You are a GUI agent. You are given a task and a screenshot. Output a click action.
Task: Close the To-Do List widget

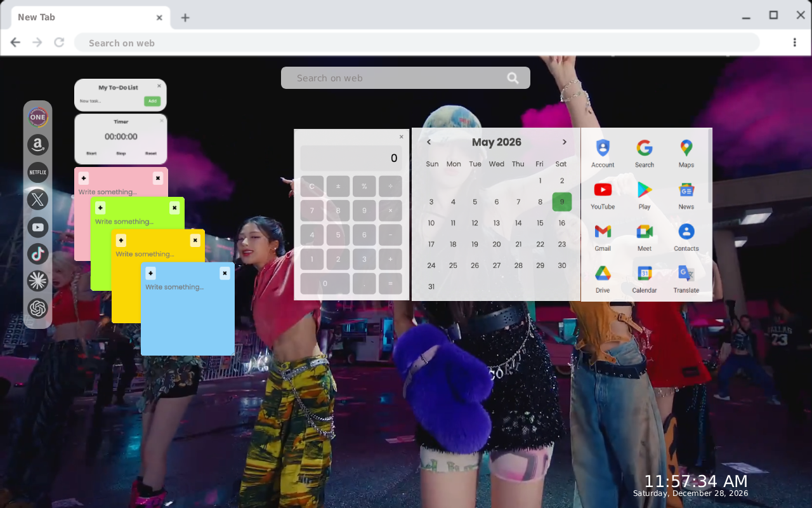pos(159,86)
